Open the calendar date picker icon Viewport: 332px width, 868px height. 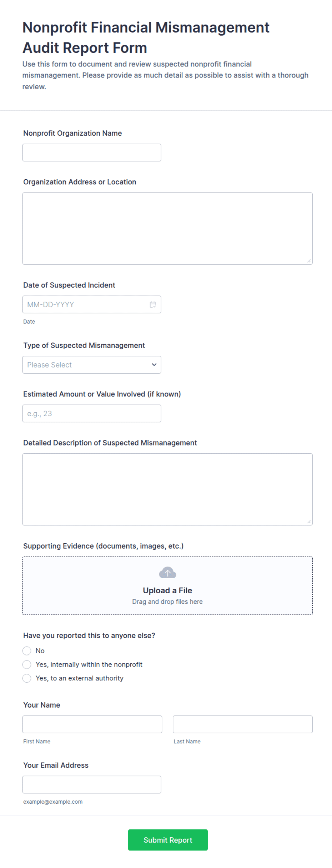[153, 304]
